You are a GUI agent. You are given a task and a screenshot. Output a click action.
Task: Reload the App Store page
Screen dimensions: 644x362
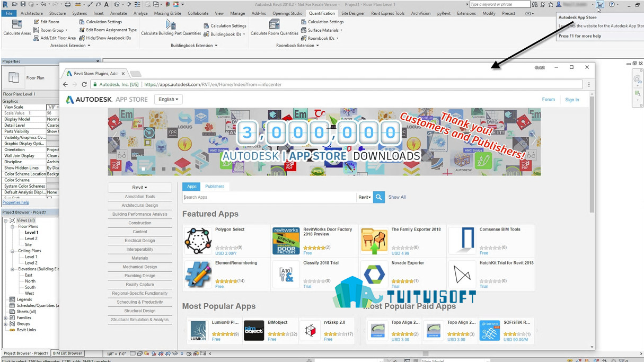[x=84, y=84]
